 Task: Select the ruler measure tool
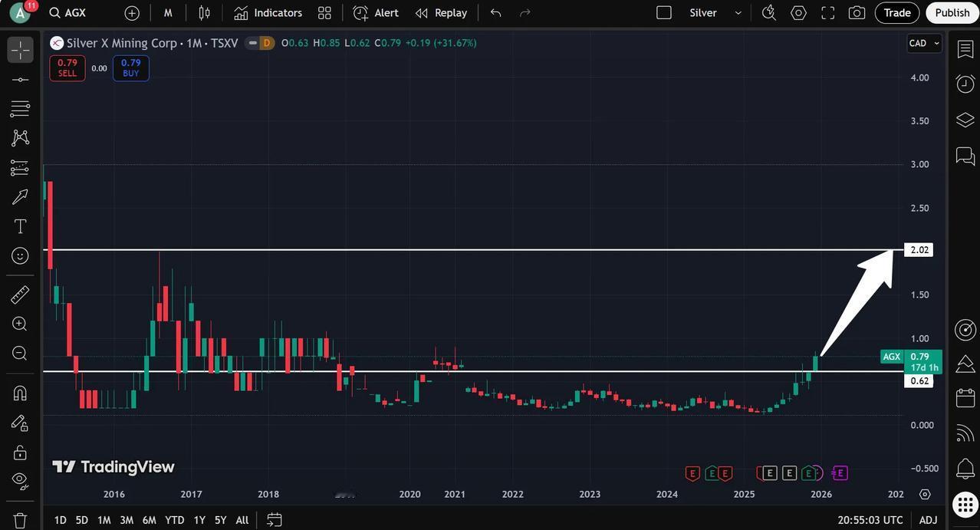(20, 295)
